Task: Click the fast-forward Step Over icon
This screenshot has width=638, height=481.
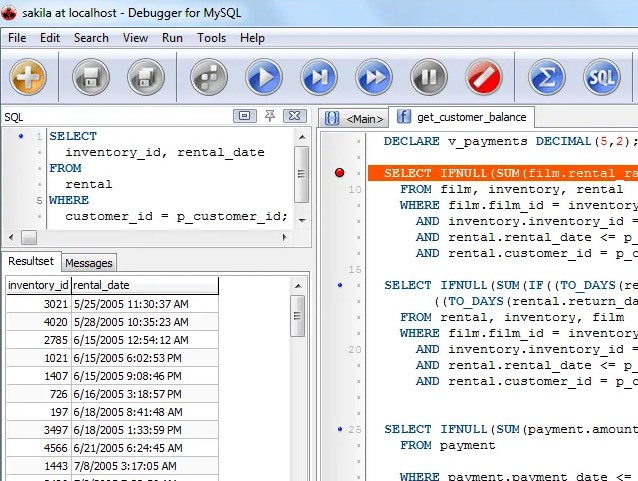Action: [374, 77]
